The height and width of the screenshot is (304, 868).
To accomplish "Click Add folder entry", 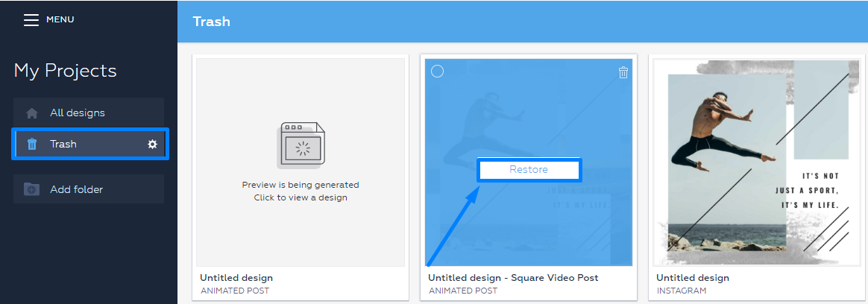I will (89, 189).
